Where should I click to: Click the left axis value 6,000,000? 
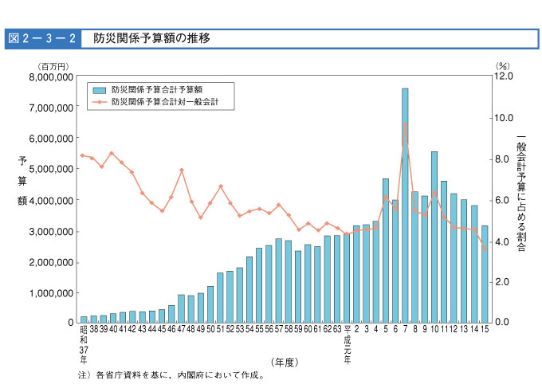click(x=51, y=139)
